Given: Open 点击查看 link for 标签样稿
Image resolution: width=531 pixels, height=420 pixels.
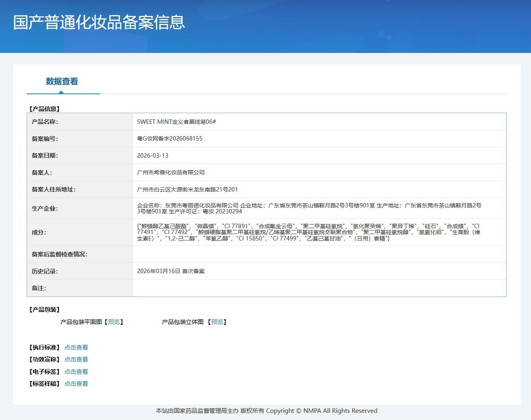Looking at the screenshot, I should [x=76, y=384].
